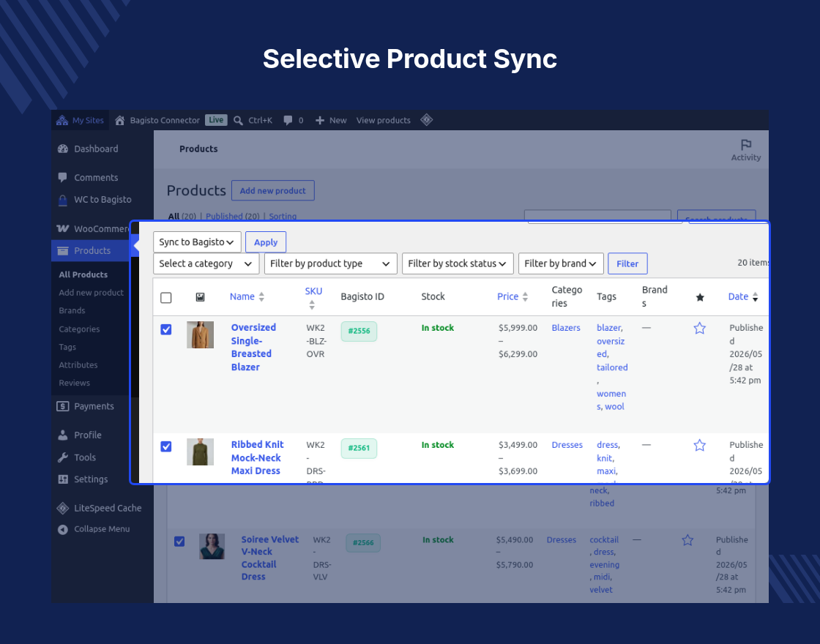
Task: Open Brands submenu item
Action: 72,310
